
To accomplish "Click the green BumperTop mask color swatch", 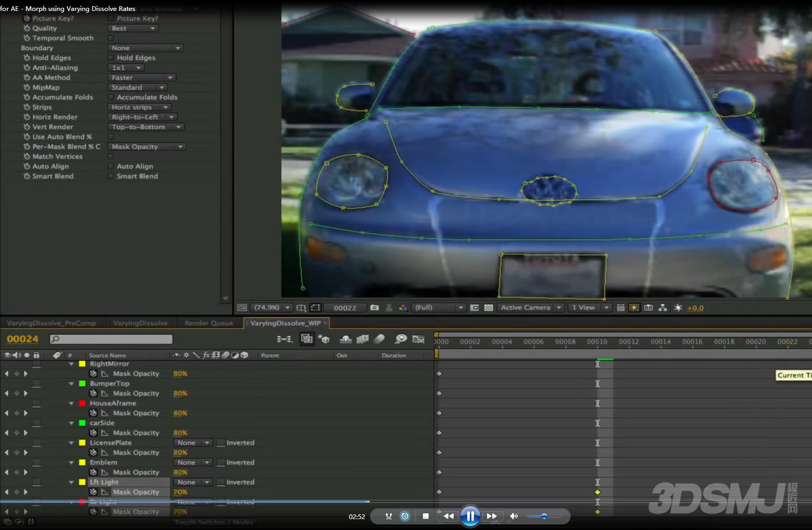I will (82, 384).
